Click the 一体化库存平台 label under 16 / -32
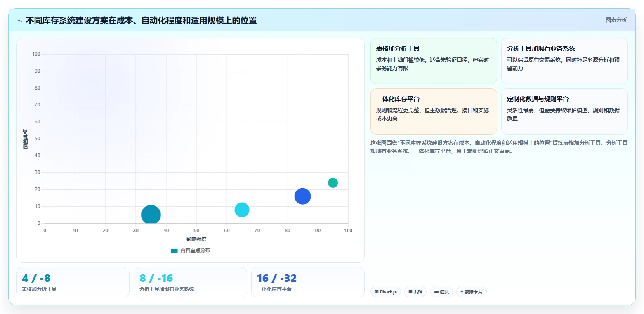This screenshot has width=644, height=314. point(274,289)
